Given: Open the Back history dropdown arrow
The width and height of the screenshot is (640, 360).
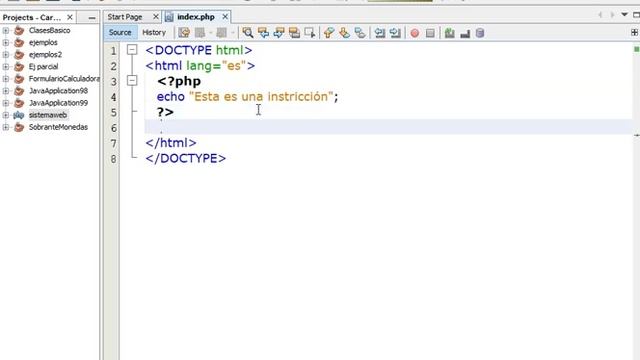Looking at the screenshot, I should 211,33.
